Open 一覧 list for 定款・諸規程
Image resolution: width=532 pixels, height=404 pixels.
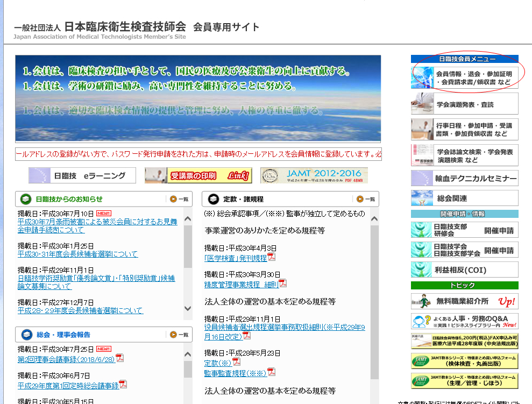(366, 199)
